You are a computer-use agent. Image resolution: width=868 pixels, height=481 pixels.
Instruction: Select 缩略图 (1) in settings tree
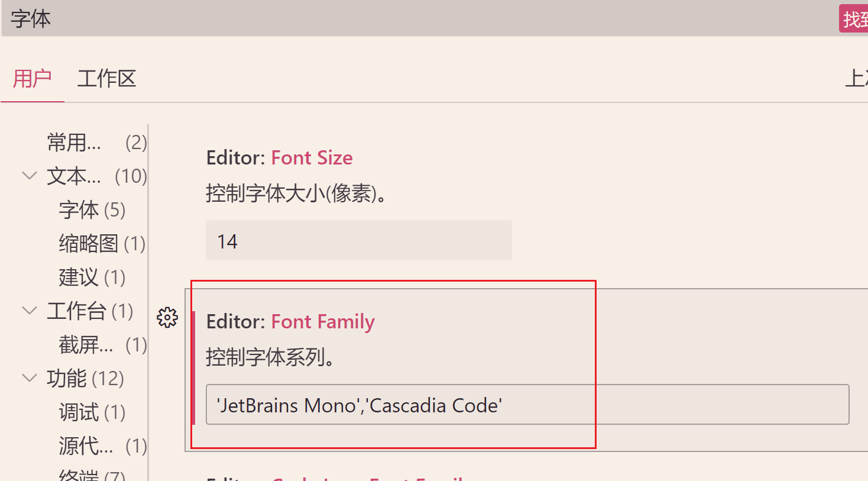point(102,244)
